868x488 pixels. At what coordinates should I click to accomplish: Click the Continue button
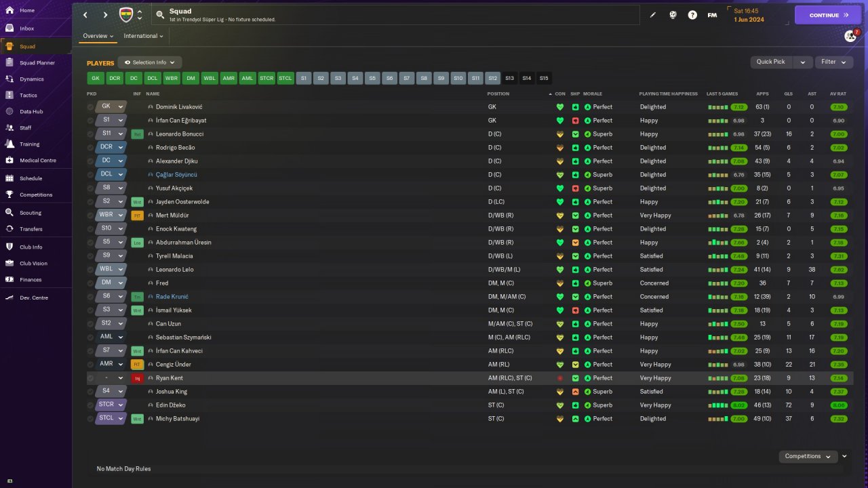[x=828, y=15]
